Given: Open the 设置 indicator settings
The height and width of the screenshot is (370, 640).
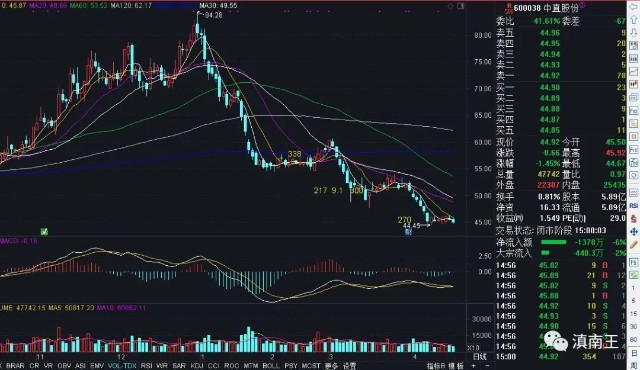Looking at the screenshot, I should point(349,366).
